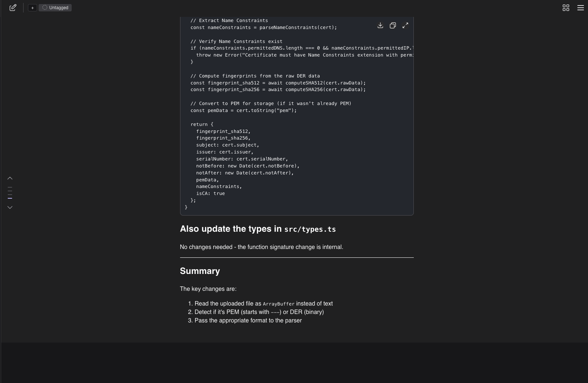The width and height of the screenshot is (588, 383).
Task: Click the 'throw new Error' code line
Action: coord(305,55)
